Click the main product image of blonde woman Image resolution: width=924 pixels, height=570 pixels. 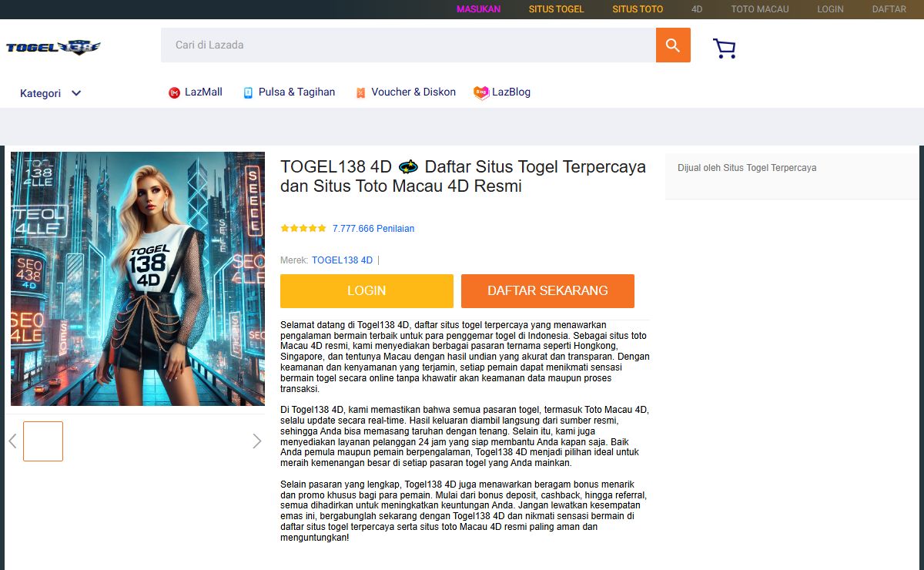[x=138, y=279]
